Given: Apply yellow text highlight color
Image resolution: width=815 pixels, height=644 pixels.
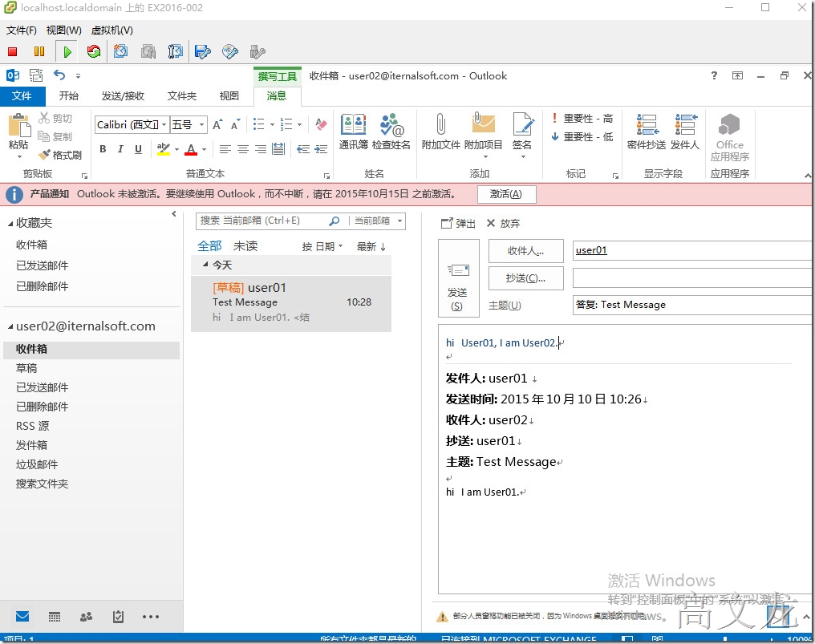Looking at the screenshot, I should (163, 150).
